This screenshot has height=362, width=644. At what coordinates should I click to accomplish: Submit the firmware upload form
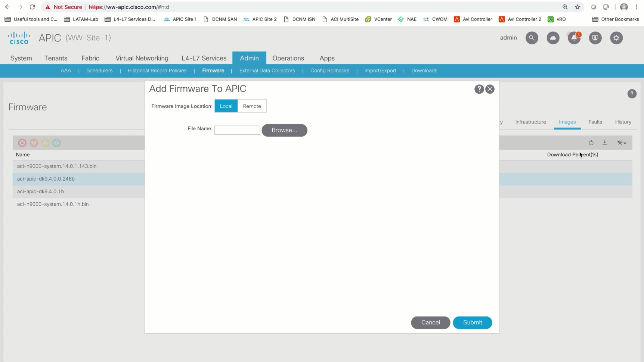coord(473,322)
